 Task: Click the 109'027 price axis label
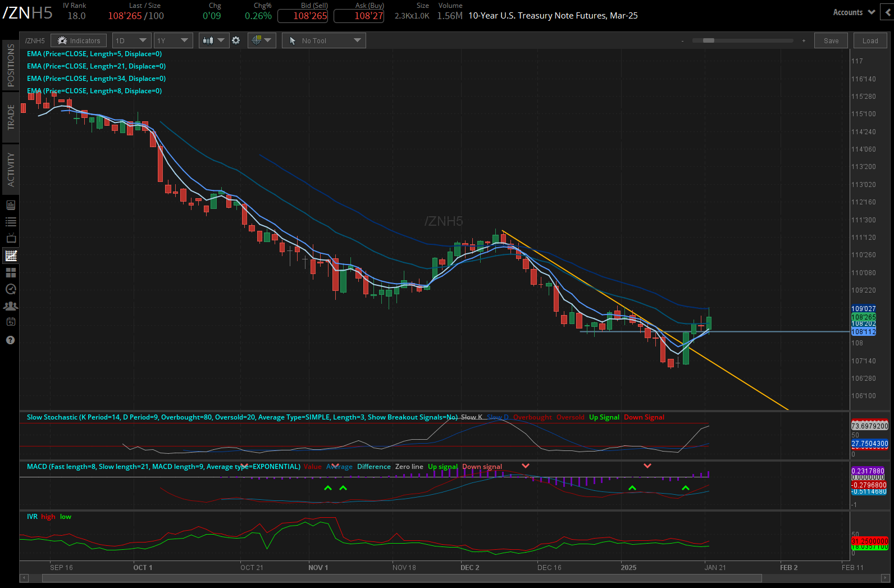coord(863,309)
